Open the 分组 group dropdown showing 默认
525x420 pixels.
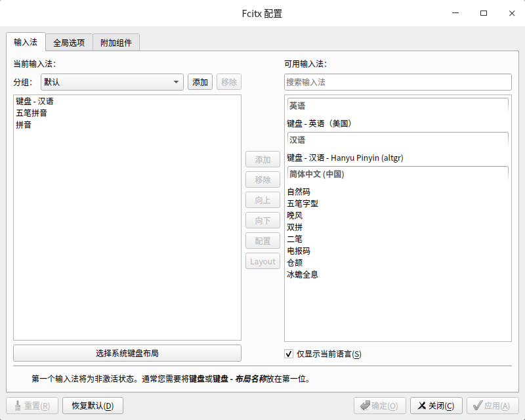112,82
